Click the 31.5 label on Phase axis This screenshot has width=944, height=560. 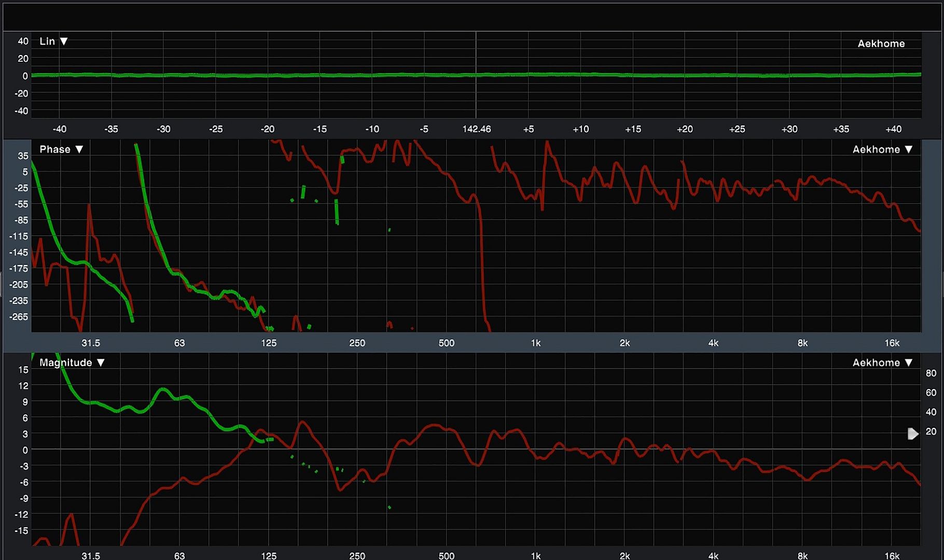point(91,343)
